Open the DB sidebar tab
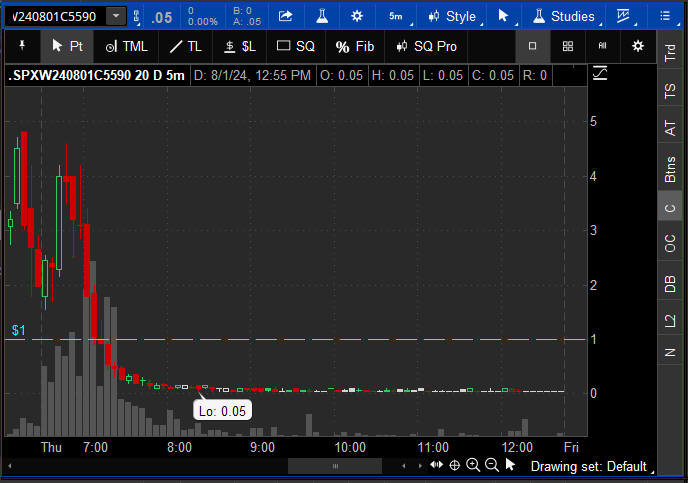Screen dimensions: 688x483 [x=670, y=283]
